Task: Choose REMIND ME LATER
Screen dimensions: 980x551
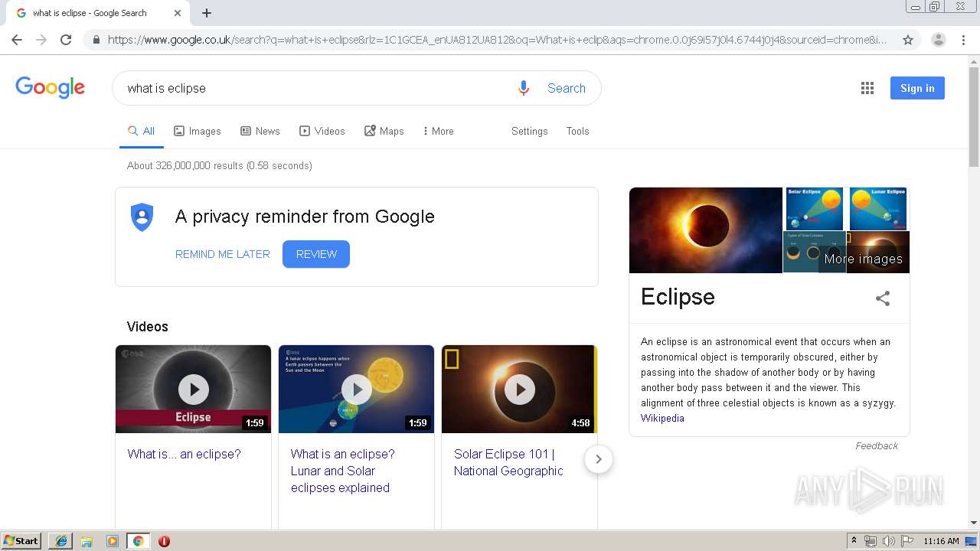Action: [x=223, y=254]
